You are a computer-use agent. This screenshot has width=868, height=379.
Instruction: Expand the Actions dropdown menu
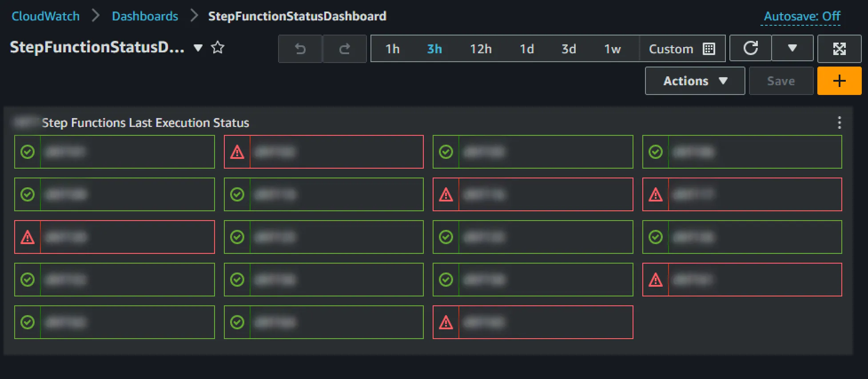pos(694,81)
